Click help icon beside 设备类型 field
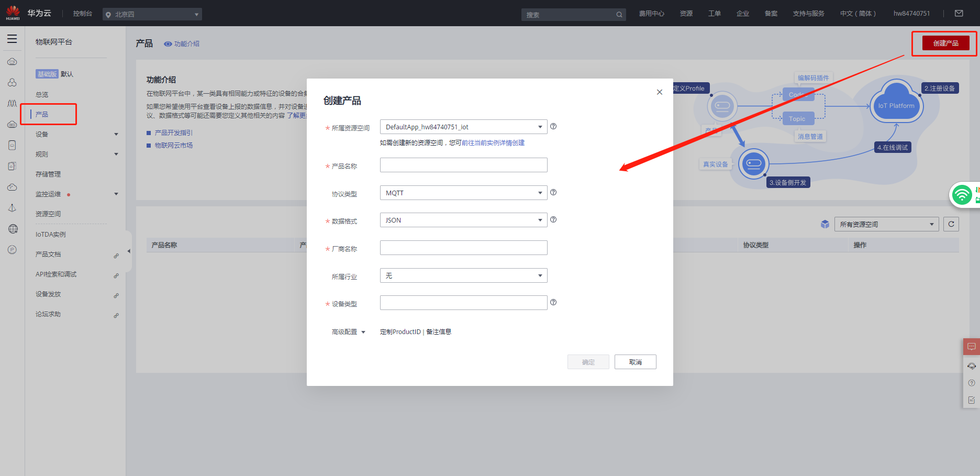The height and width of the screenshot is (476, 980). coord(553,302)
